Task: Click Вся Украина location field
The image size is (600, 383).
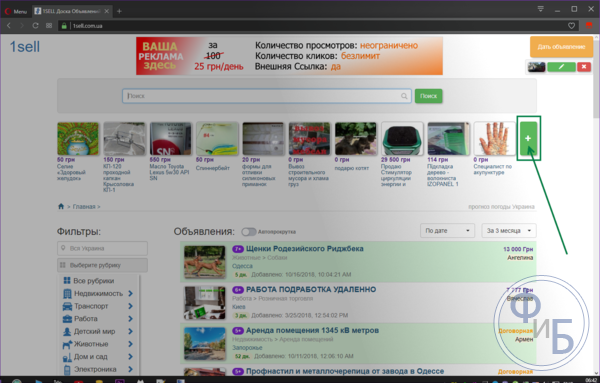Action: coord(102,248)
